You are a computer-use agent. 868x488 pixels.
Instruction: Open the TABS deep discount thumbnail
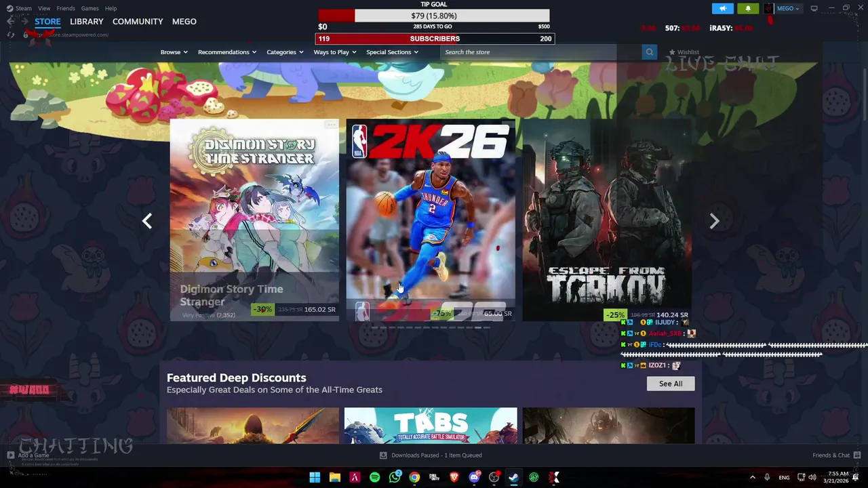coord(431,426)
